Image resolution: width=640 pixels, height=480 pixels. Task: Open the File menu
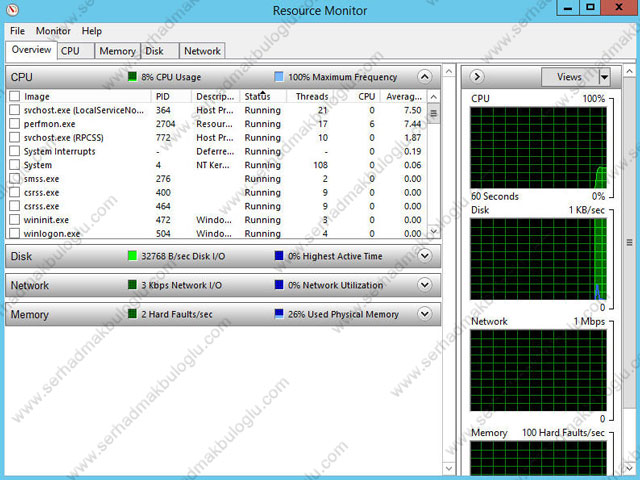[18, 31]
